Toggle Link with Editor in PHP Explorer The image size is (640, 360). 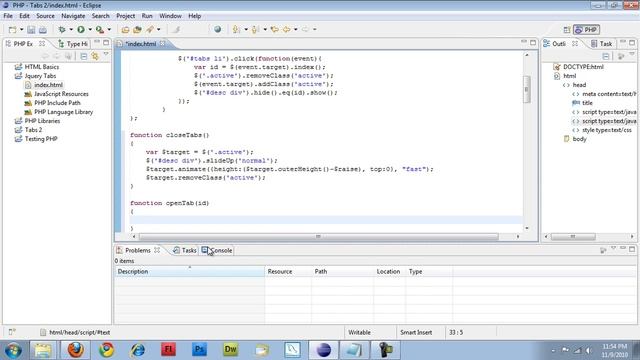pos(95,56)
